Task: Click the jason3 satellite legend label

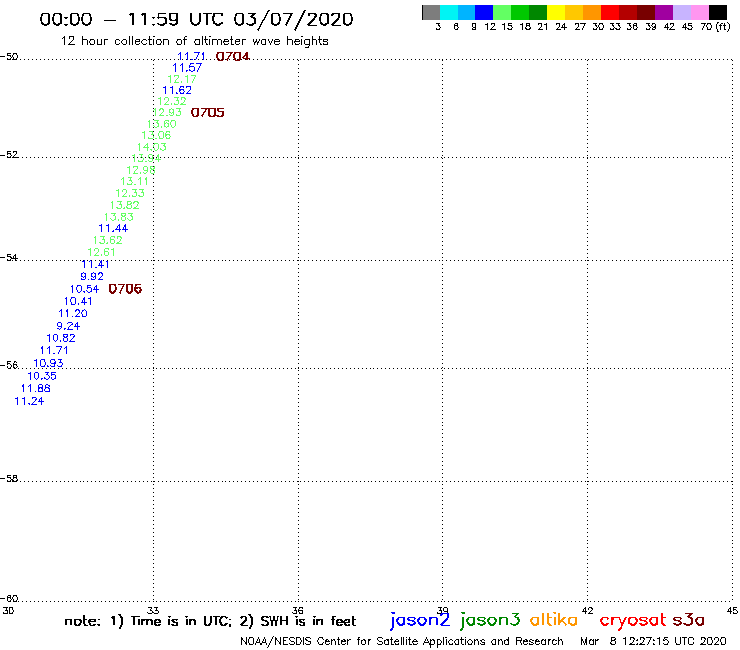Action: point(490,620)
